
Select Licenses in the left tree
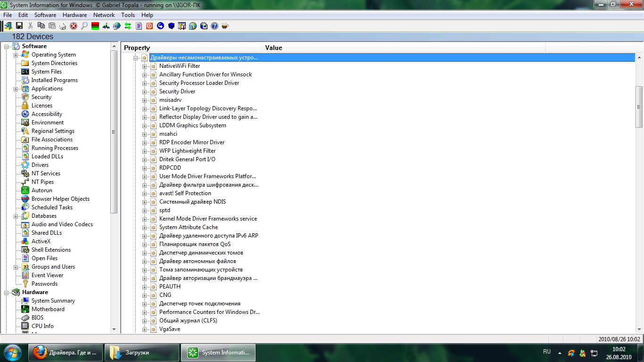coord(42,106)
